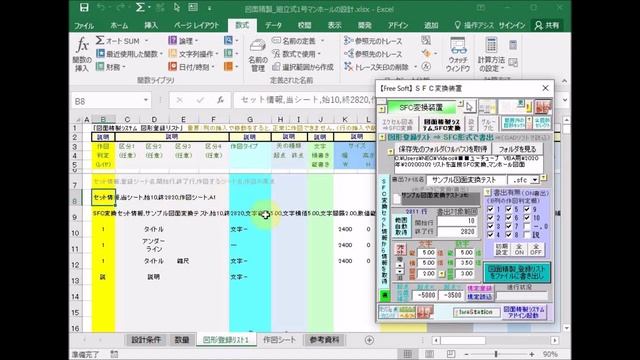640x360 pixels.
Task: Toggle checkbox 10 in 書出有無 group
Action: 527,218
